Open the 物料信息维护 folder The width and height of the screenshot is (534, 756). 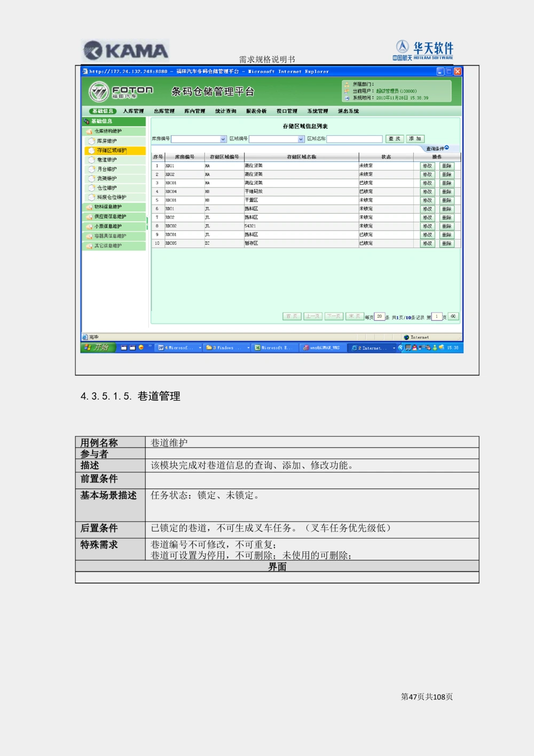pos(110,207)
